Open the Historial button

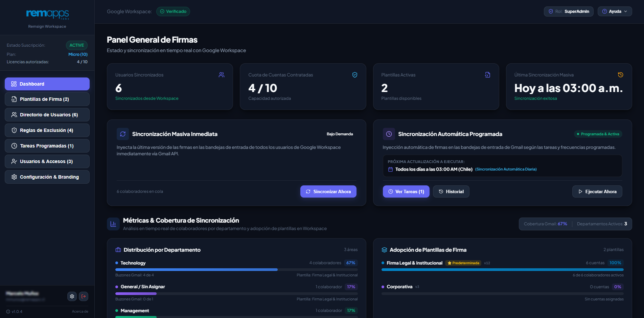[x=451, y=191]
